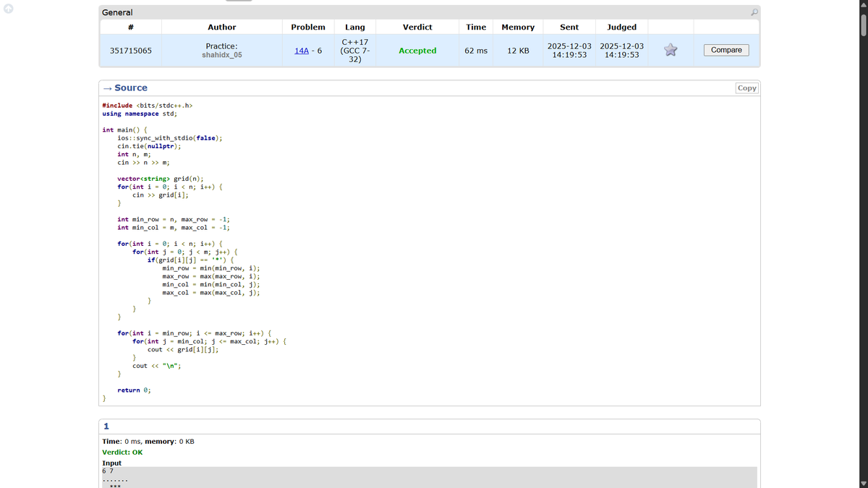Click the Author column header
The height and width of the screenshot is (488, 868).
(x=221, y=27)
